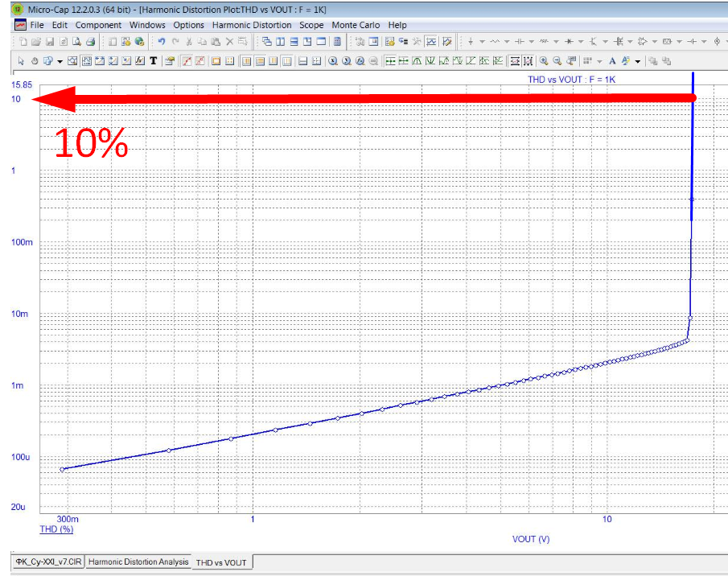Toggle the analysis plot view button
Screen dimensions: 728x576
[x=431, y=42]
